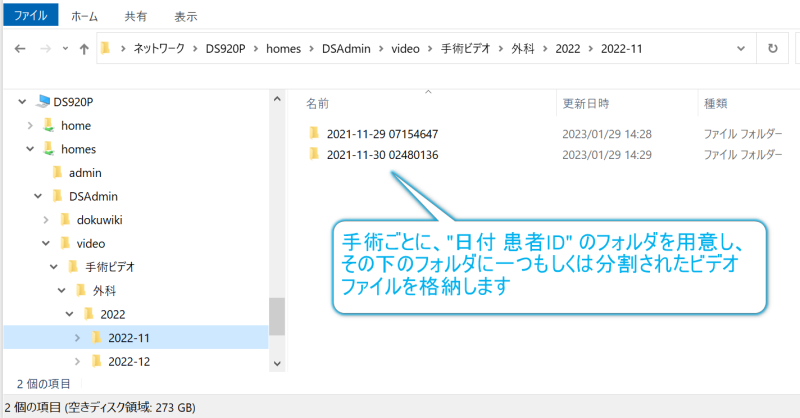Collapse the video tree node

point(46,243)
